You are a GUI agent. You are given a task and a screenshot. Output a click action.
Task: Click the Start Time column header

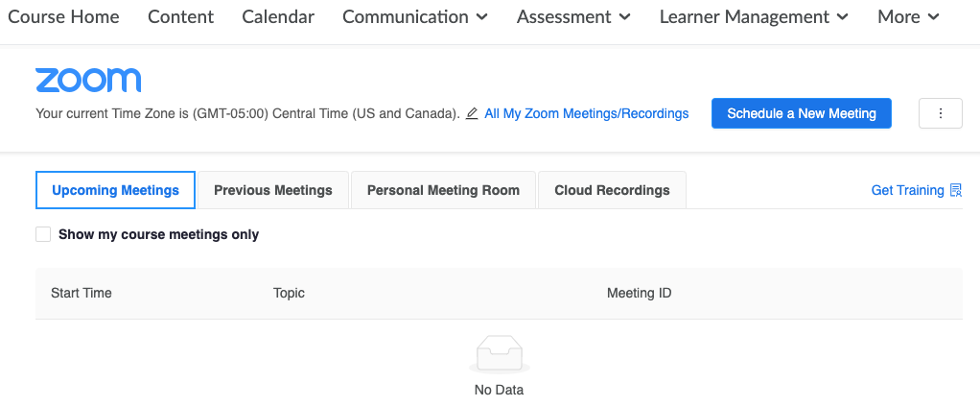82,293
